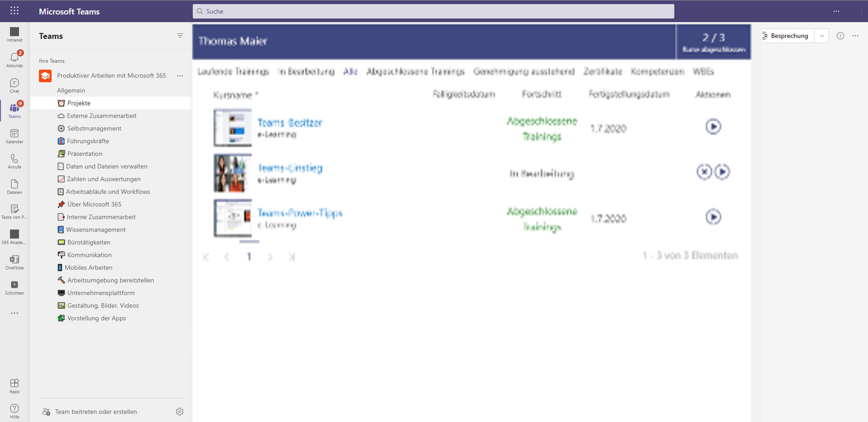Screen dimensions: 868x422
Task: Open Hilfe help icon
Action: pos(14,411)
